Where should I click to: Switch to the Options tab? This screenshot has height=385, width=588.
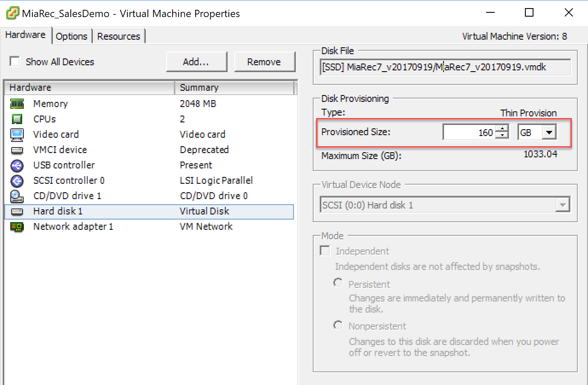point(72,36)
